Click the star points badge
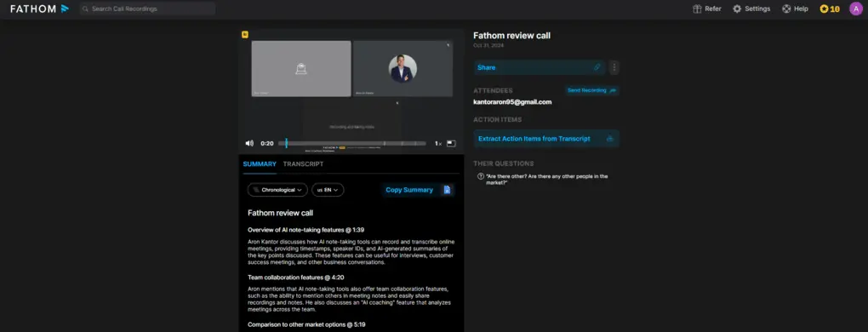 tap(829, 9)
